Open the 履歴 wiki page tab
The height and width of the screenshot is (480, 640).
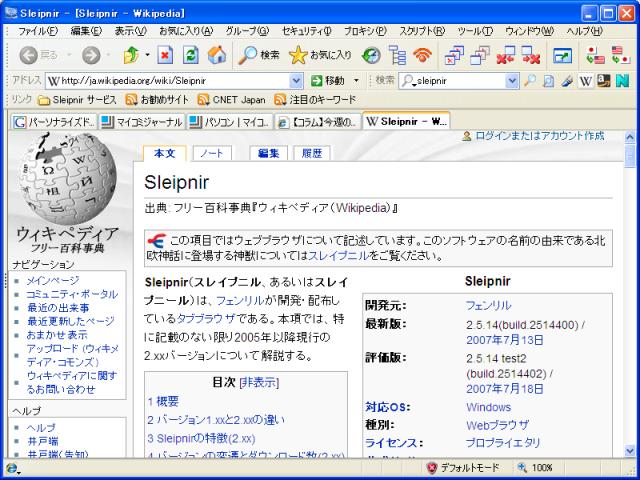tap(312, 153)
